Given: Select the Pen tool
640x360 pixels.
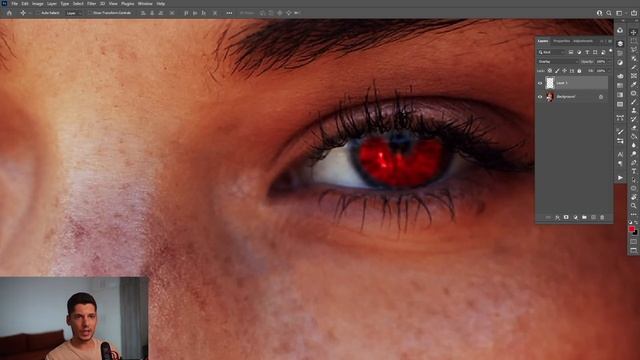Looking at the screenshot, I should pos(633,163).
